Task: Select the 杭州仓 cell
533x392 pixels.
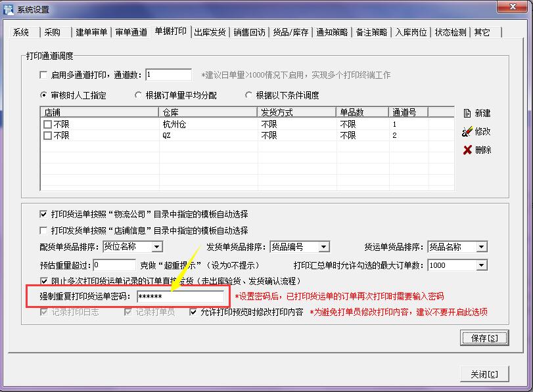Action: pos(208,124)
